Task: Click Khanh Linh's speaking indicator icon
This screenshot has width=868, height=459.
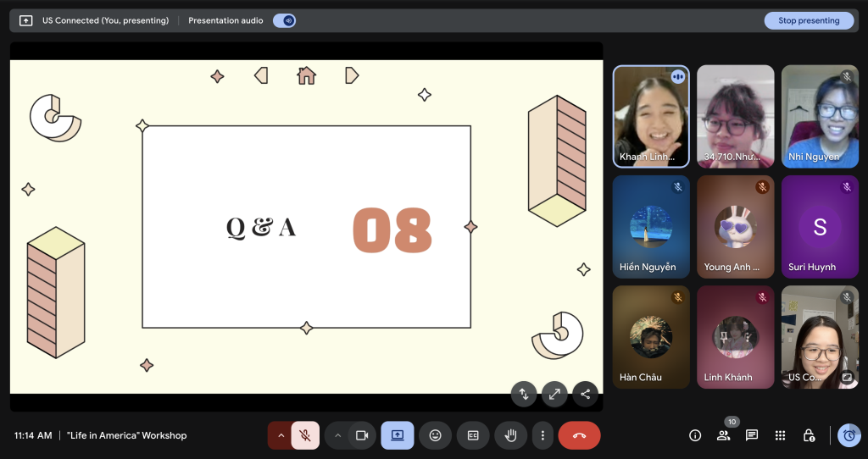Action: pos(677,77)
